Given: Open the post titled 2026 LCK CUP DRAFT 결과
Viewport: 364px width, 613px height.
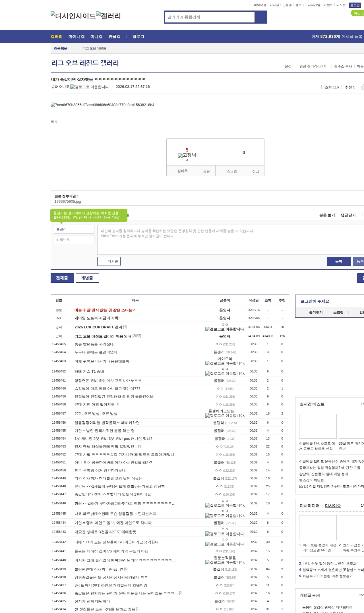Looking at the screenshot, I should click(98, 327).
